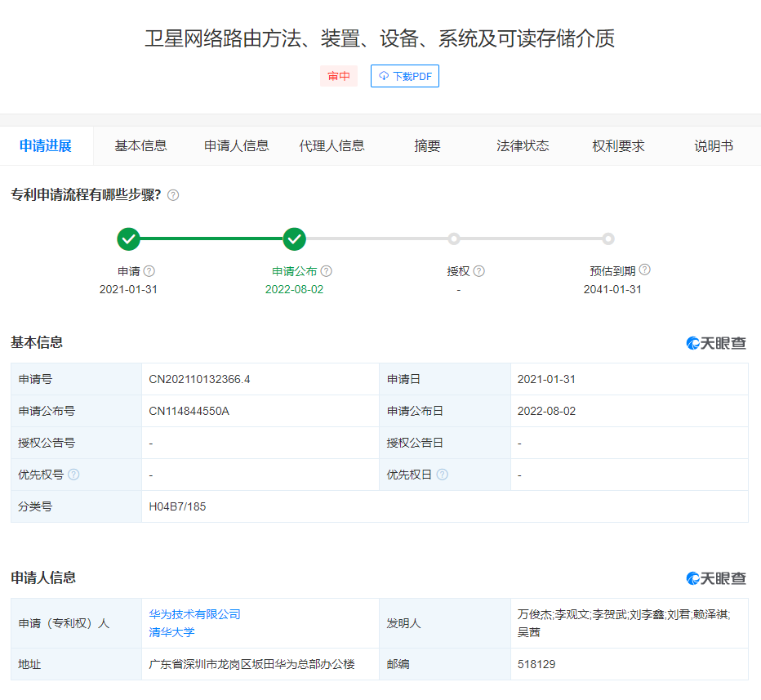Go to the 摘要 tab

pos(427,146)
